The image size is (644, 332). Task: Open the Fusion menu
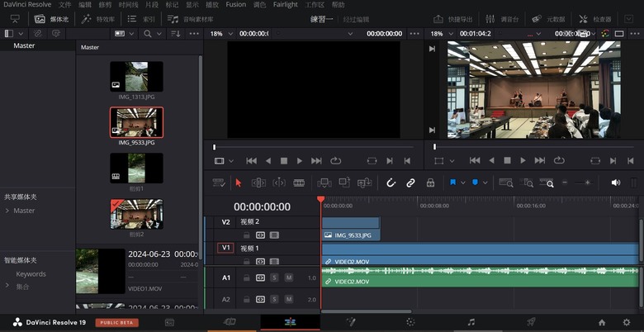coord(236,5)
